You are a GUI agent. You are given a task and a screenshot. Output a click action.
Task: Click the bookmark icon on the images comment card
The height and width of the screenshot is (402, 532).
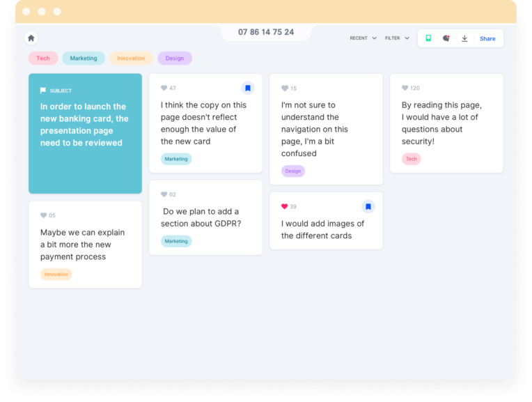[x=368, y=207]
